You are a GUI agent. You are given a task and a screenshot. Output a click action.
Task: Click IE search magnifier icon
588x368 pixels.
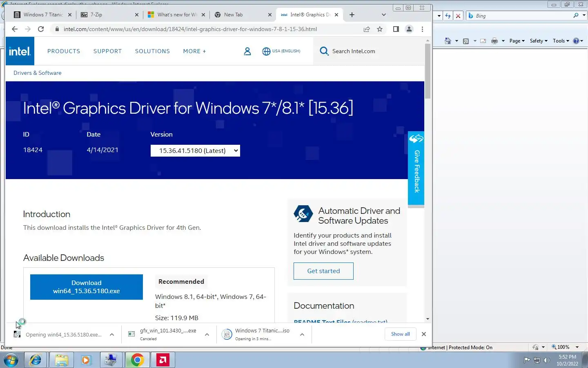(576, 16)
